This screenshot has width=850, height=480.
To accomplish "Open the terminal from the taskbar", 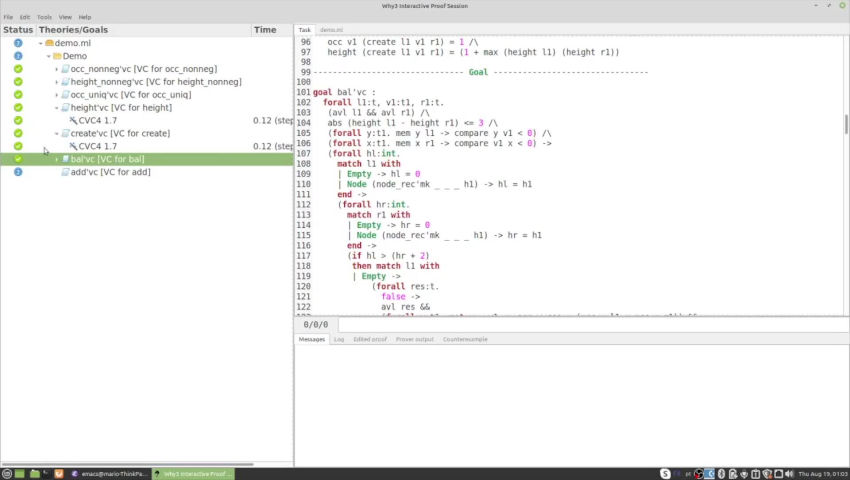I will pyautogui.click(x=46, y=472).
